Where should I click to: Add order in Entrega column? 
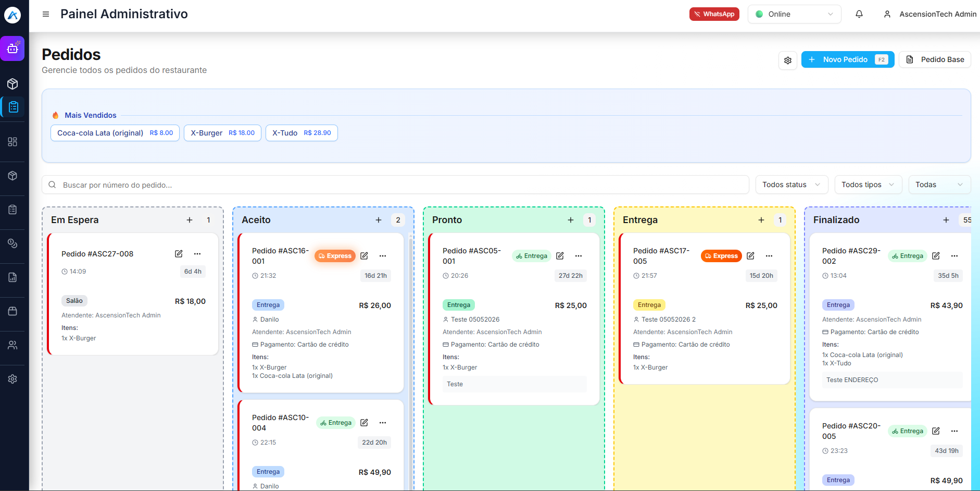tap(761, 220)
